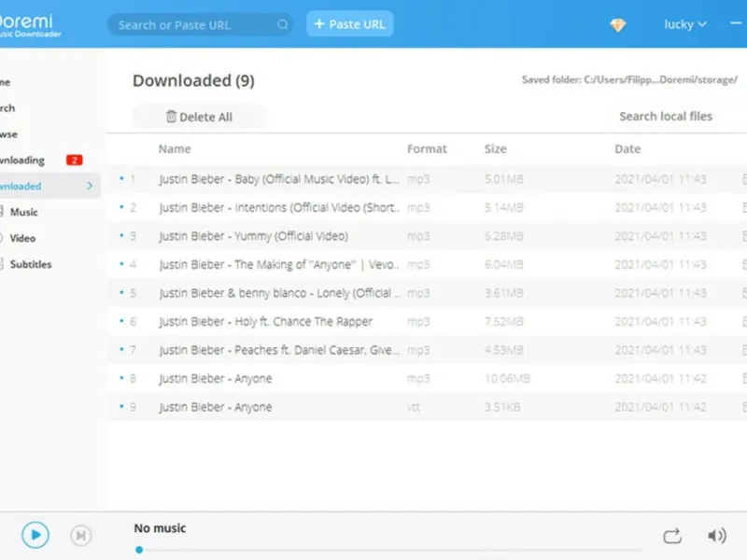
Task: Click the next track button
Action: click(81, 535)
